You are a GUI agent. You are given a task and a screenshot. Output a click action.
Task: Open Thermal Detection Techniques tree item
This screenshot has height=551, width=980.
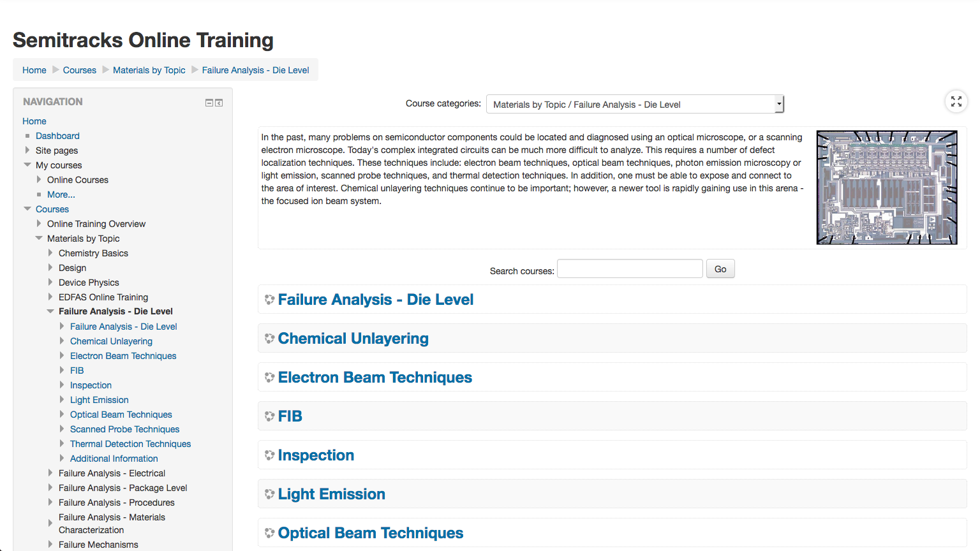click(131, 444)
